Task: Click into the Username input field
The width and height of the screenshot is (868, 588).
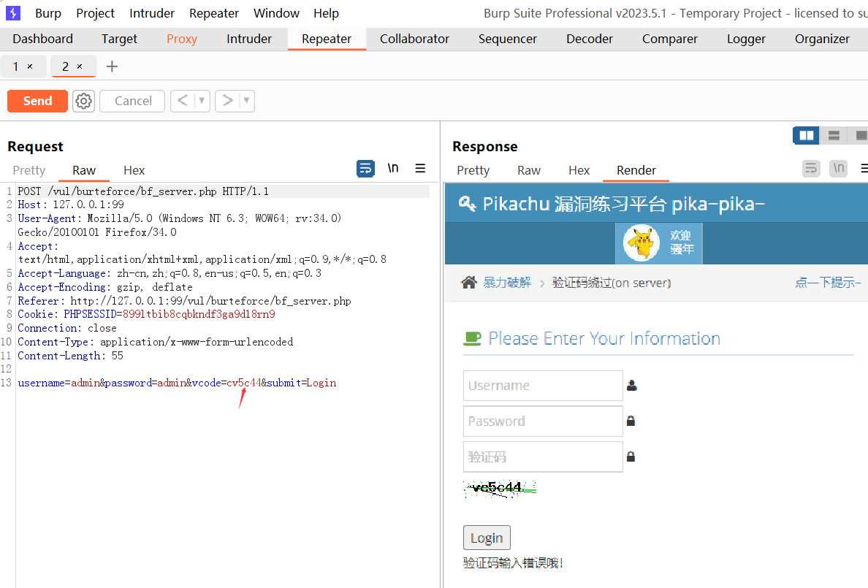Action: (x=543, y=386)
